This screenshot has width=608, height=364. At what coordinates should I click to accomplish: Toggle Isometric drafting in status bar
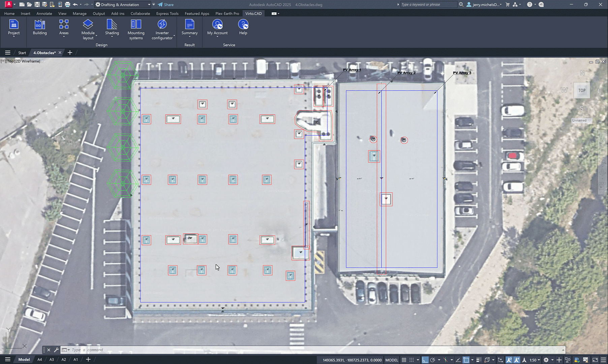446,360
